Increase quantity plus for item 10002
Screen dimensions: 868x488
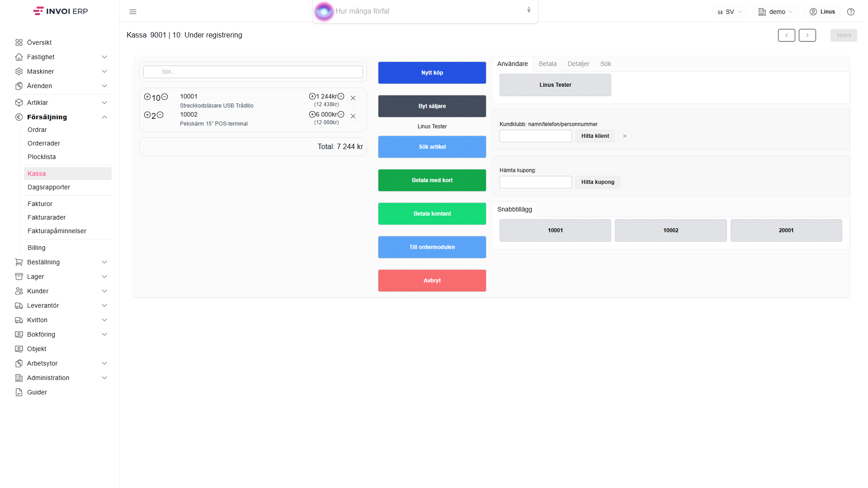(x=147, y=115)
